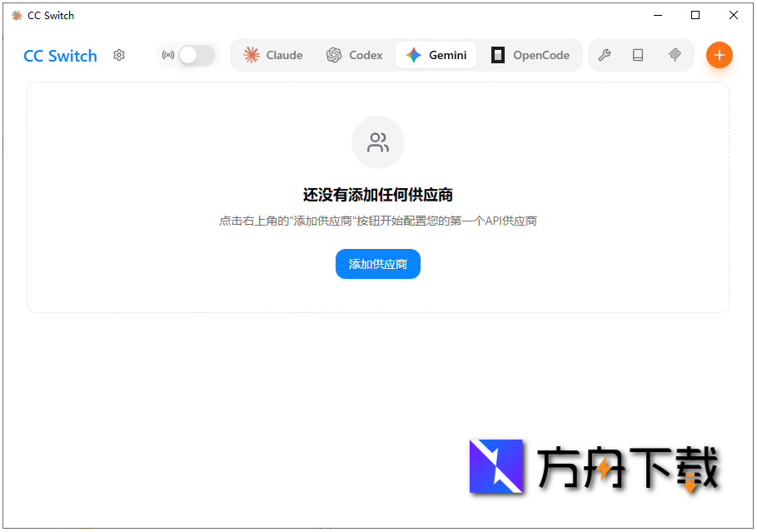
Task: Click the OpenCode terminal logo icon
Action: pyautogui.click(x=498, y=55)
